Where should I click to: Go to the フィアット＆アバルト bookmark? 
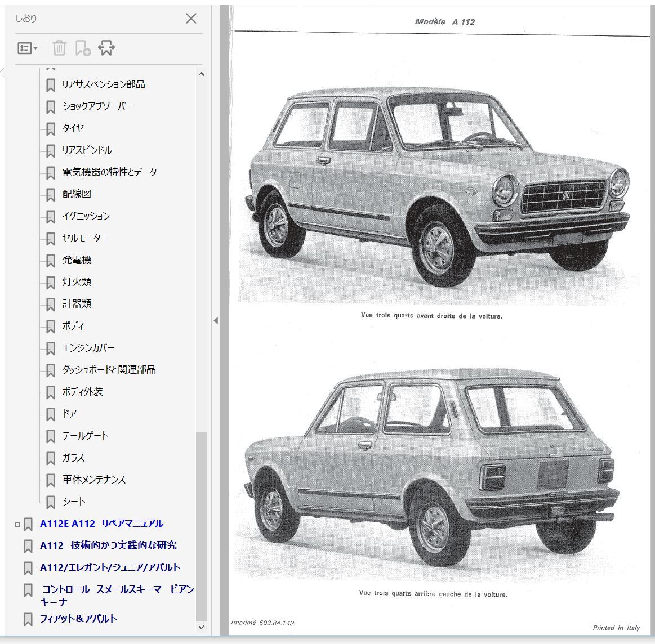click(78, 619)
